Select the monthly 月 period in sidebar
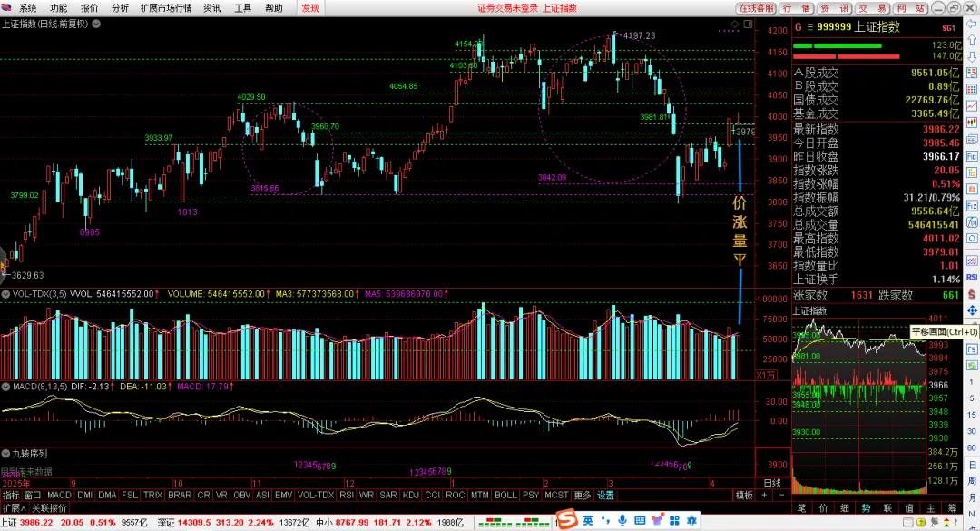The width and height of the screenshot is (980, 531). coord(972,497)
